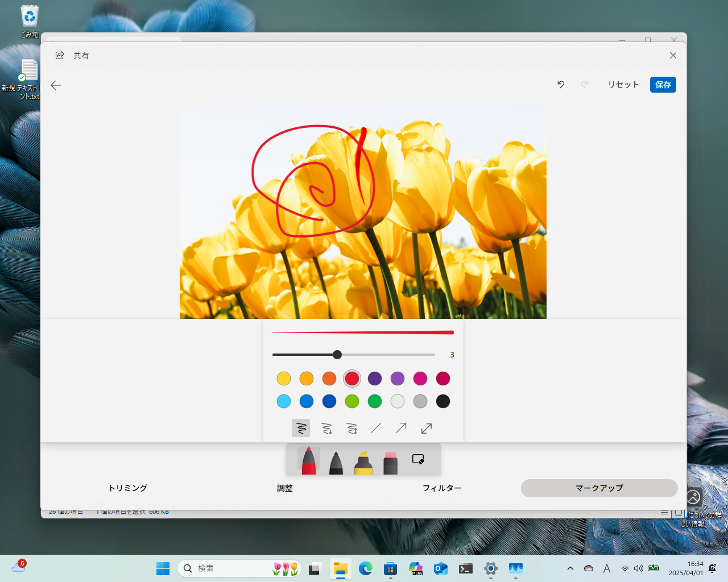Select the マークアップ tab
728x582 pixels.
point(599,488)
